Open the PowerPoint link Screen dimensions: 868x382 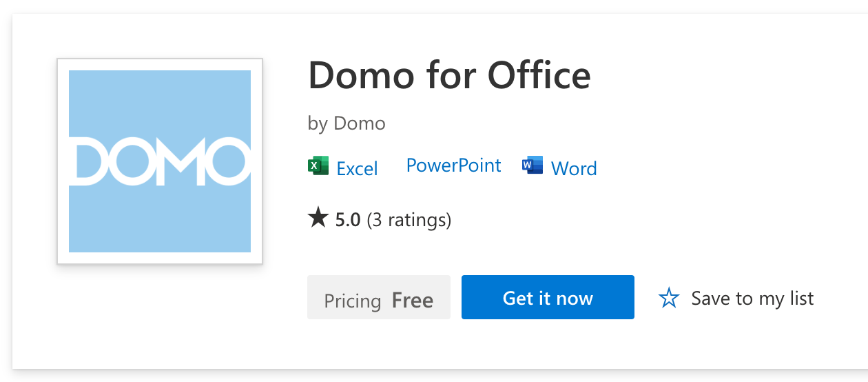click(x=453, y=165)
